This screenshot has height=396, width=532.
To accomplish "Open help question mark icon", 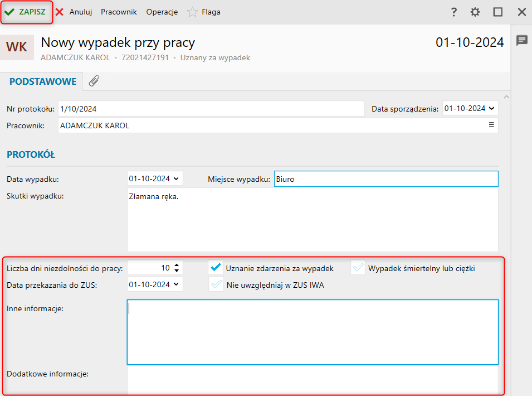I will 453,12.
